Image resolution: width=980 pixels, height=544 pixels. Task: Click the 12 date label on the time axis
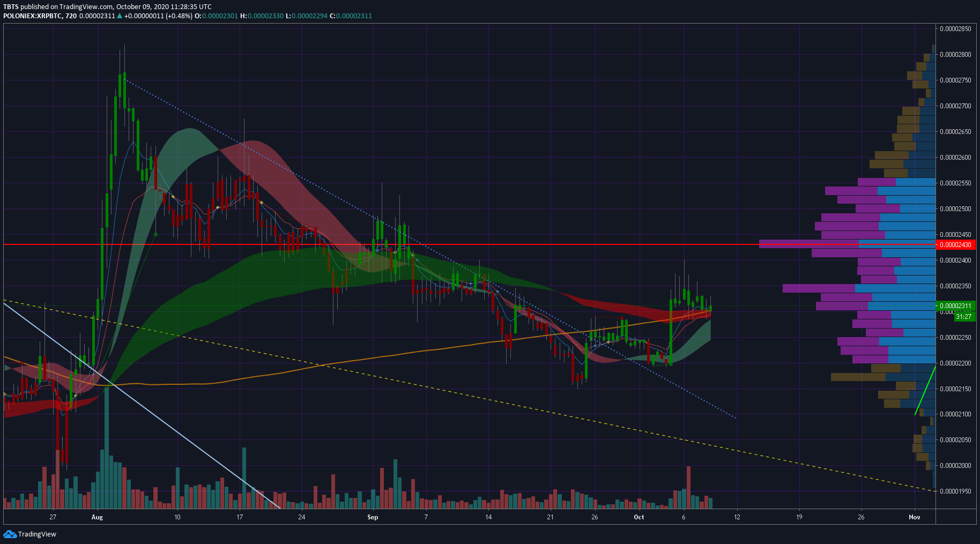(x=737, y=517)
